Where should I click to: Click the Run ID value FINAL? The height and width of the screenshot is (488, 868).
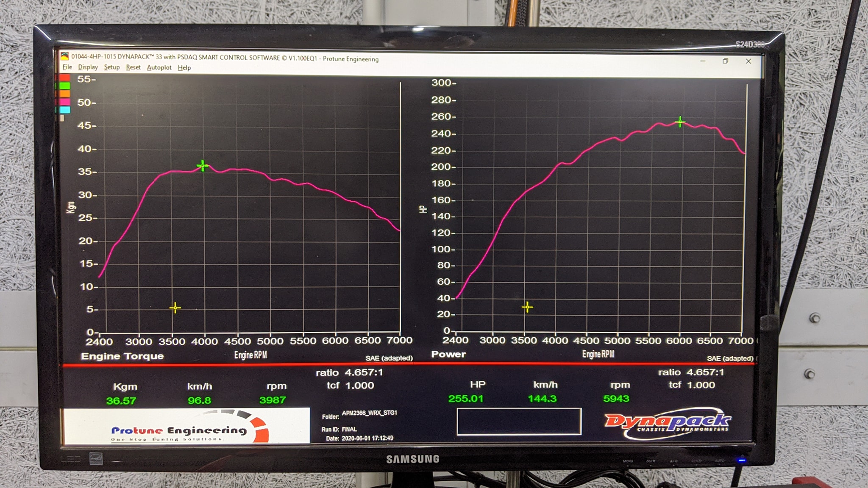[349, 429]
